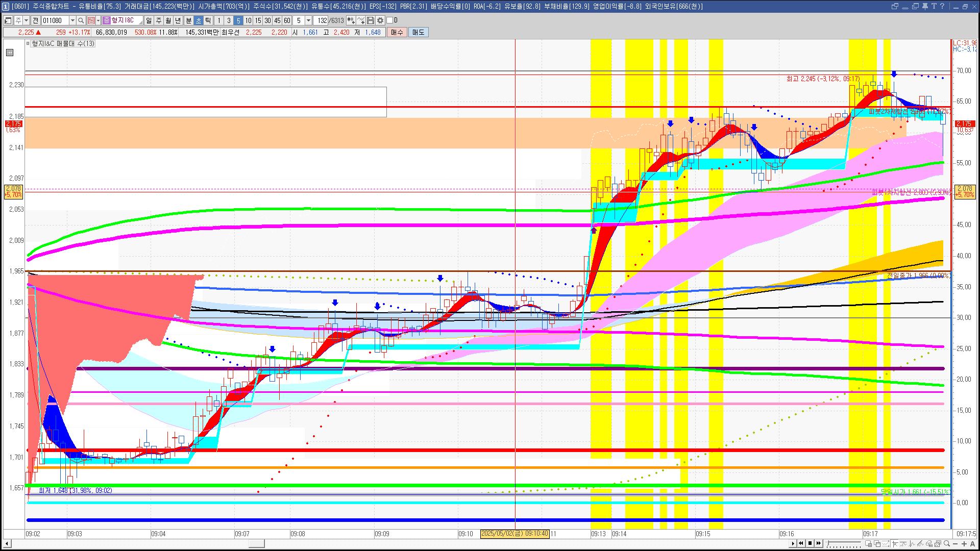Viewport: 980px width, 551px height.
Task: Toggle the D checkbox in toolbar
Action: pyautogui.click(x=390, y=20)
